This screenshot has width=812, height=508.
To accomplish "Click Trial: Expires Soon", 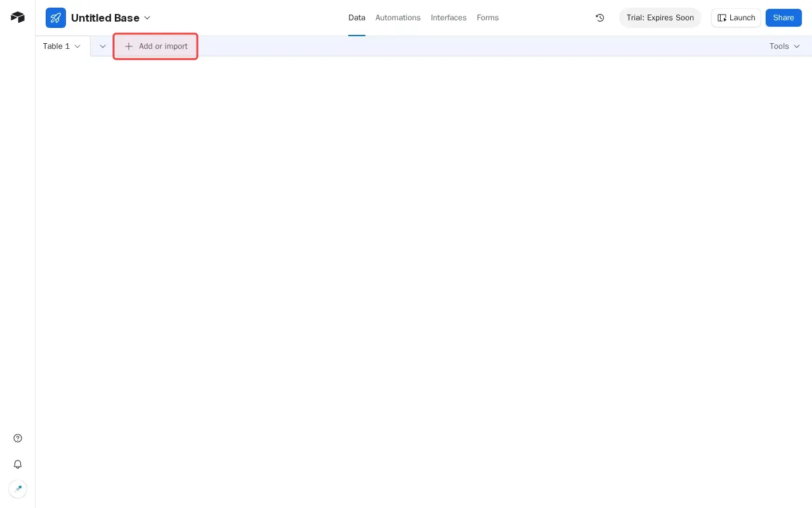I will (x=660, y=18).
